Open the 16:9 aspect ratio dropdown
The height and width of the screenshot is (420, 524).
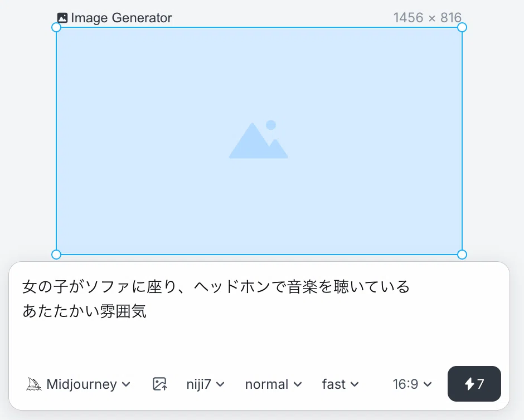[x=412, y=384]
